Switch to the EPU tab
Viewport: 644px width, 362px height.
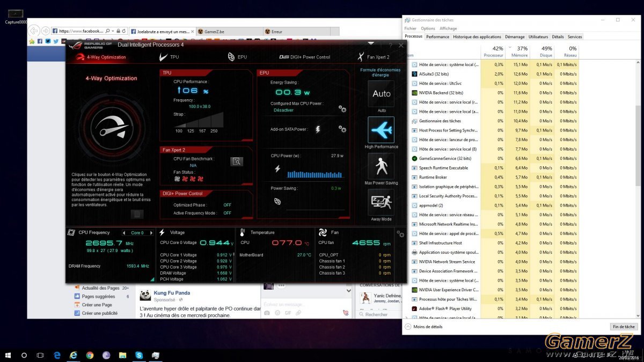(237, 57)
